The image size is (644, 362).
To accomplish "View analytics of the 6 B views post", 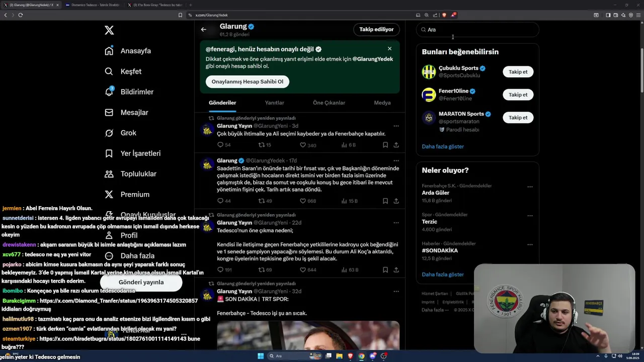I will [x=348, y=145].
